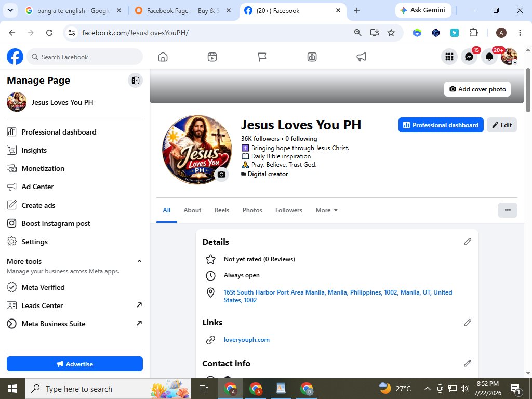Viewport: 532px width, 399px height.
Task: Open new Chrome tab
Action: pyautogui.click(x=356, y=10)
